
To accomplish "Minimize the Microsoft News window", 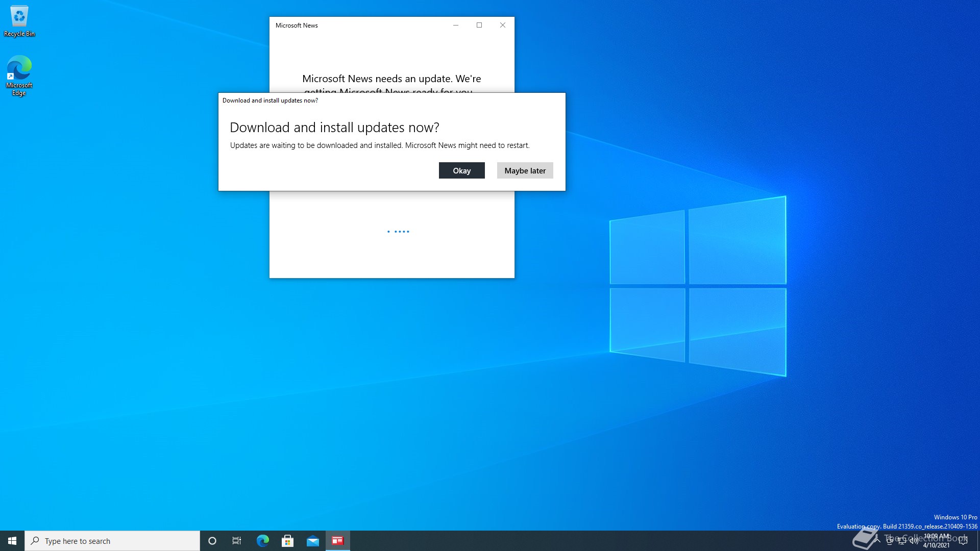I will pos(456,25).
